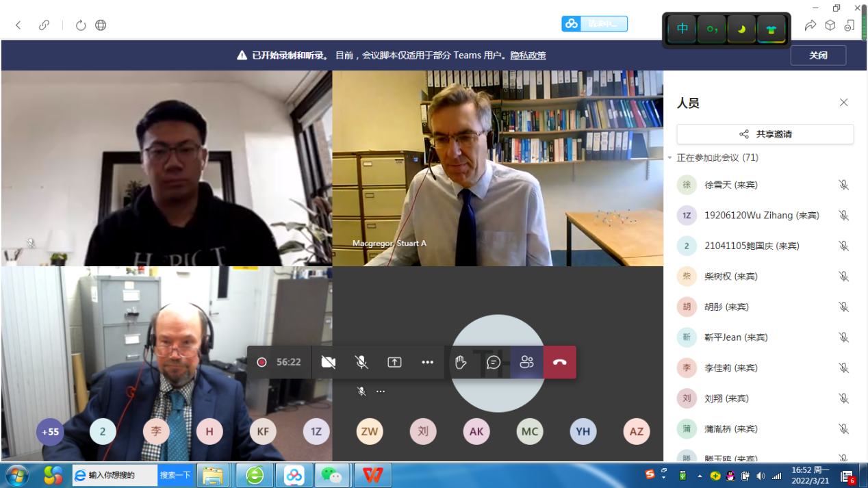Toggle the microphone mute button
Image resolution: width=868 pixels, height=488 pixels.
(361, 362)
